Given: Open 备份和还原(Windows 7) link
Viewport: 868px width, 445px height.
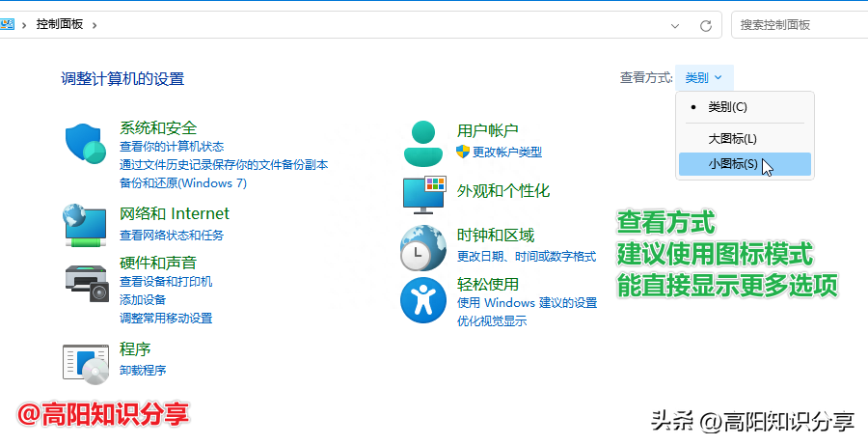Looking at the screenshot, I should click(x=183, y=182).
